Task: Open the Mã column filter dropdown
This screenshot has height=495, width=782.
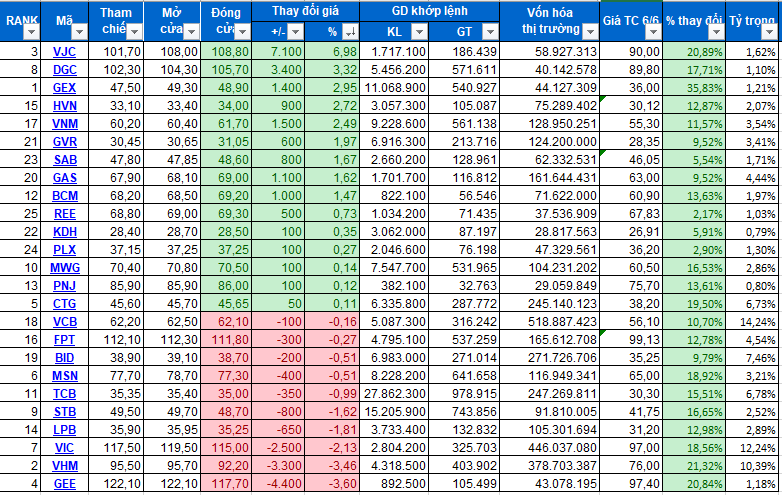Action: [79, 32]
